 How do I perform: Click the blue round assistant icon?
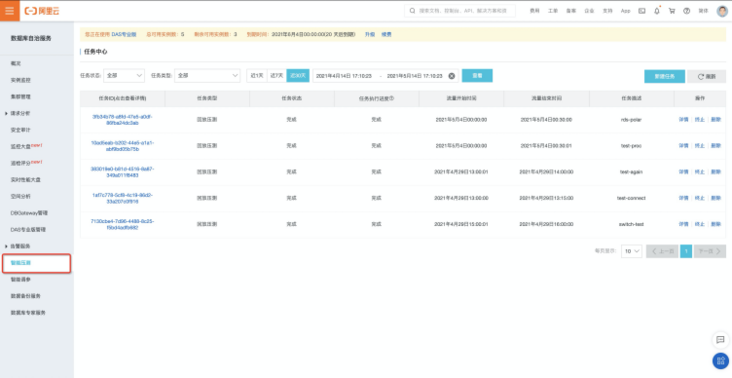720,360
